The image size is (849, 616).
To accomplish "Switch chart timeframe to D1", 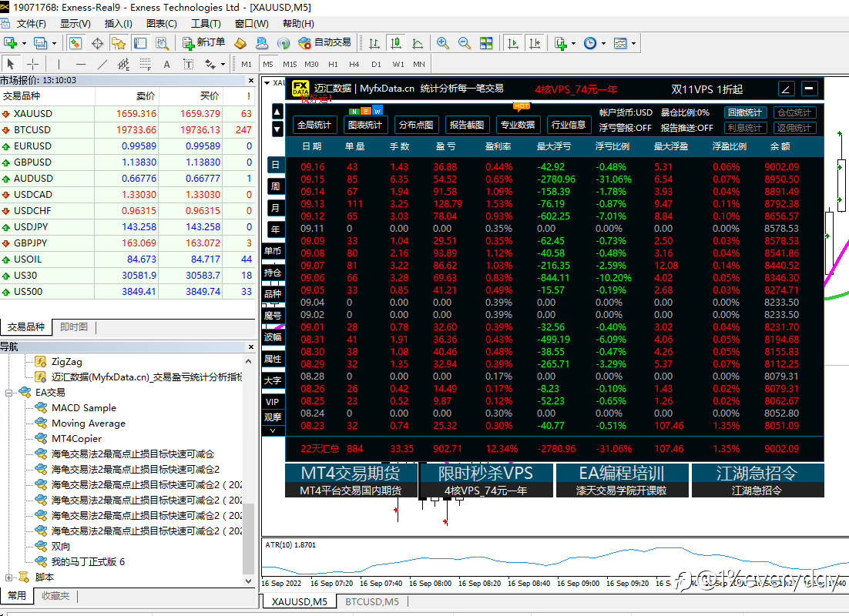I will [376, 64].
